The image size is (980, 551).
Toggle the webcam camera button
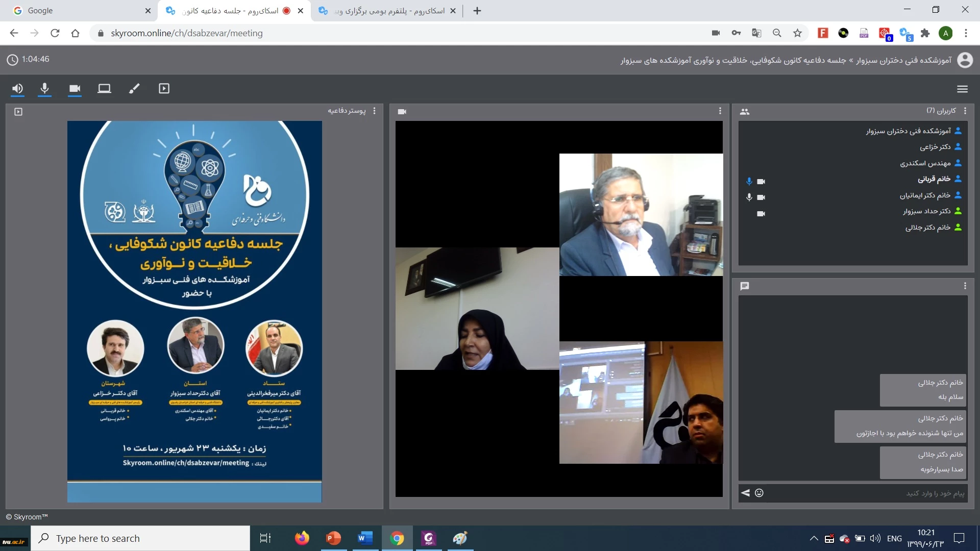[75, 89]
